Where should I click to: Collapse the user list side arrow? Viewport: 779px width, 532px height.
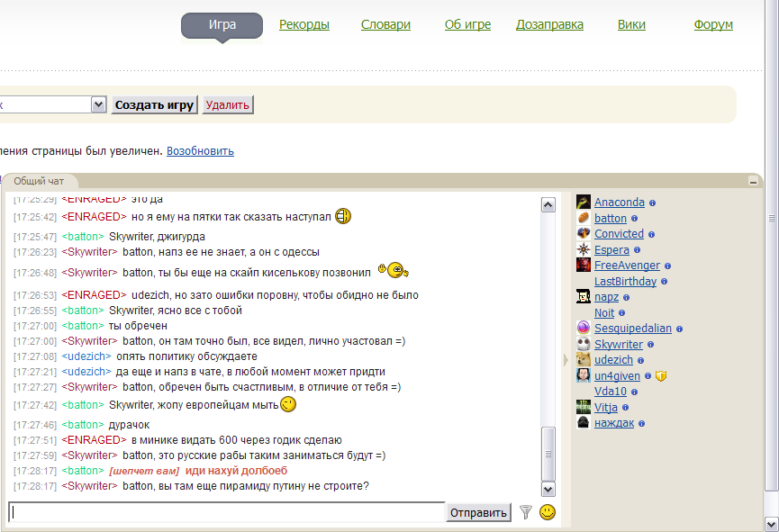click(566, 360)
